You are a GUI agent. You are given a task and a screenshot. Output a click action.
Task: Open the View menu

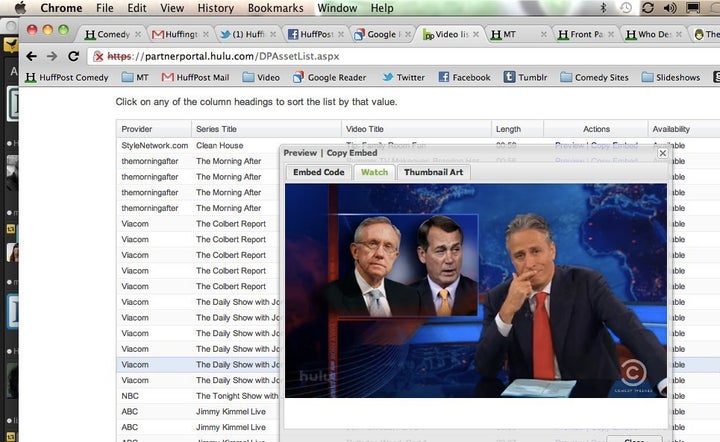click(172, 8)
